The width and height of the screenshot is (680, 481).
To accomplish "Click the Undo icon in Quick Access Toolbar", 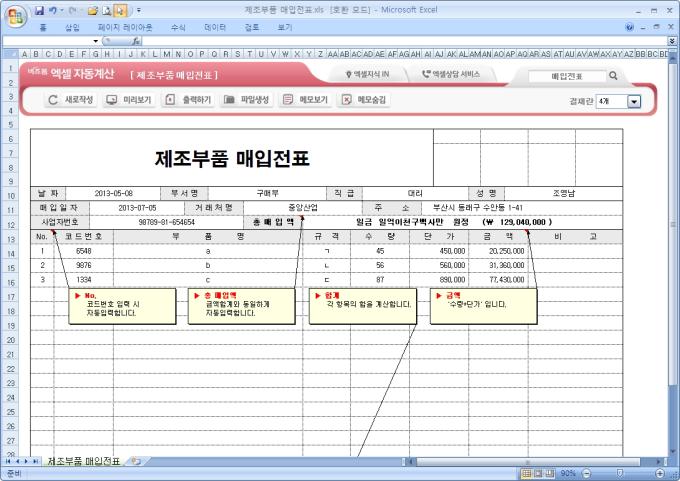I will 52,10.
